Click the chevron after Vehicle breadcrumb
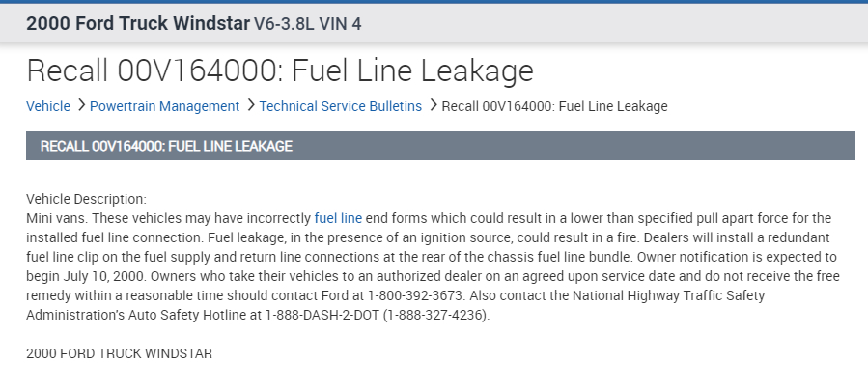Image resolution: width=868 pixels, height=391 pixels. coord(80,105)
